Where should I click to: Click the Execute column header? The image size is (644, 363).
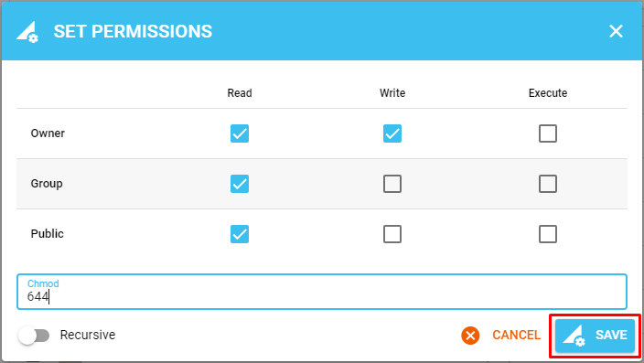pyautogui.click(x=547, y=92)
